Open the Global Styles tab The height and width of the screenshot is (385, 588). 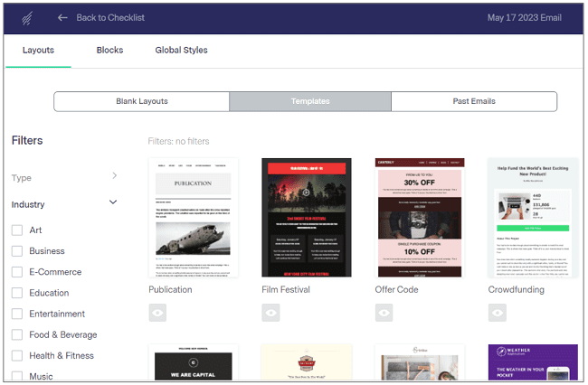[x=181, y=51]
